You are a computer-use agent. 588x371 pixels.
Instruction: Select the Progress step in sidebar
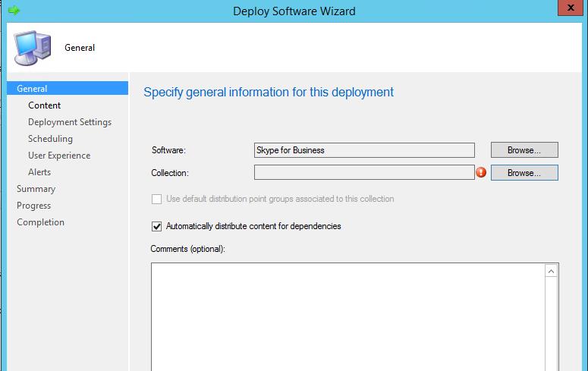[x=34, y=206]
